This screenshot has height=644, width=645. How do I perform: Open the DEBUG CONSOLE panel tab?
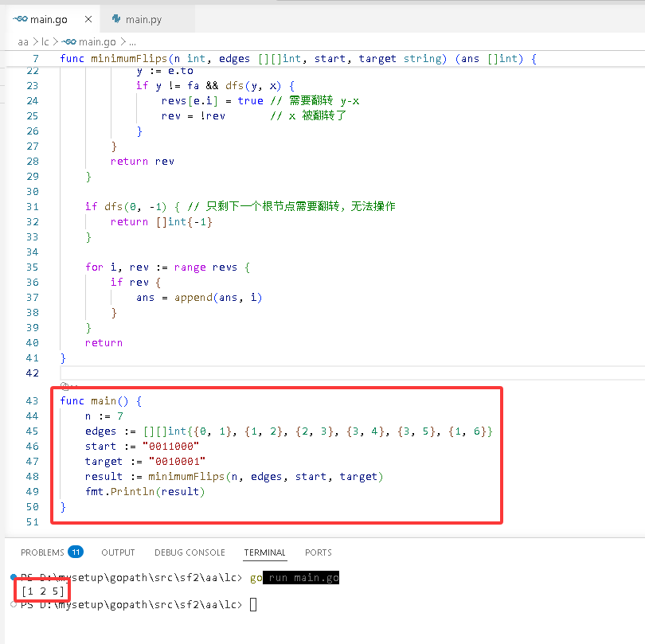coord(190,552)
